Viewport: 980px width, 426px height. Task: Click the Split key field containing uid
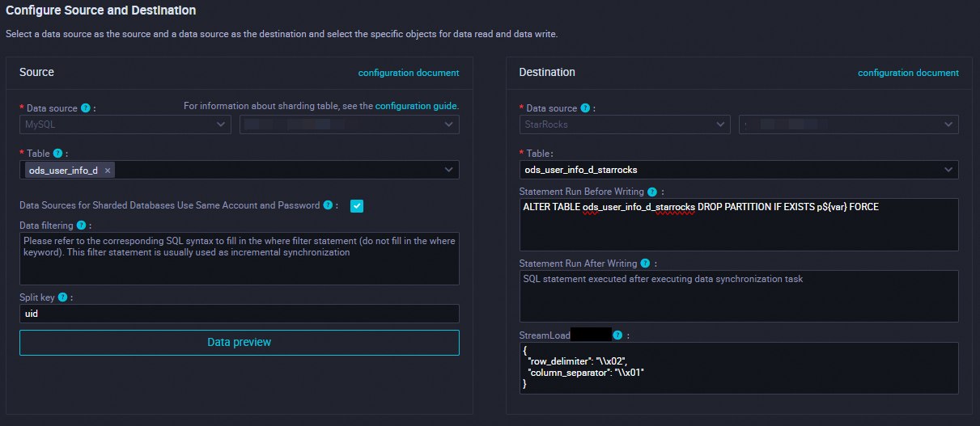[x=240, y=314]
